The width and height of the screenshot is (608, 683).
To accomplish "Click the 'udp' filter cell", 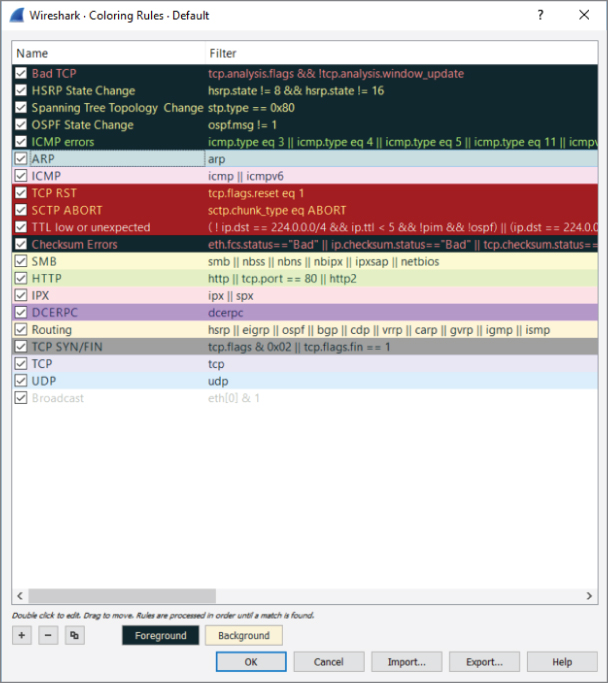I will coord(218,381).
